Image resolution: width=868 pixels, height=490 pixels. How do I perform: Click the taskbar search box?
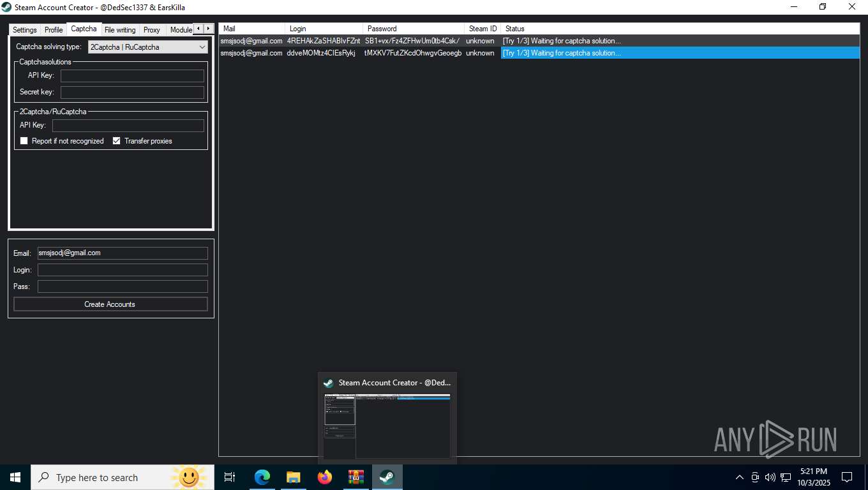[x=123, y=477]
